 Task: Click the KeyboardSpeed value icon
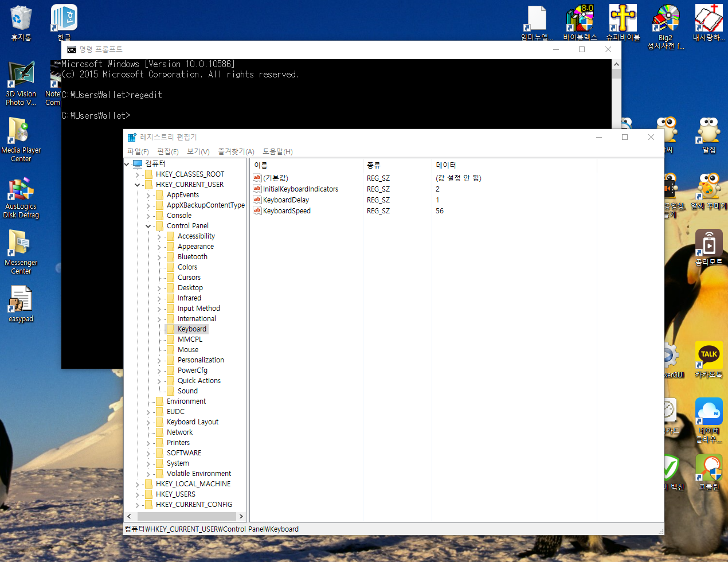pyautogui.click(x=257, y=210)
